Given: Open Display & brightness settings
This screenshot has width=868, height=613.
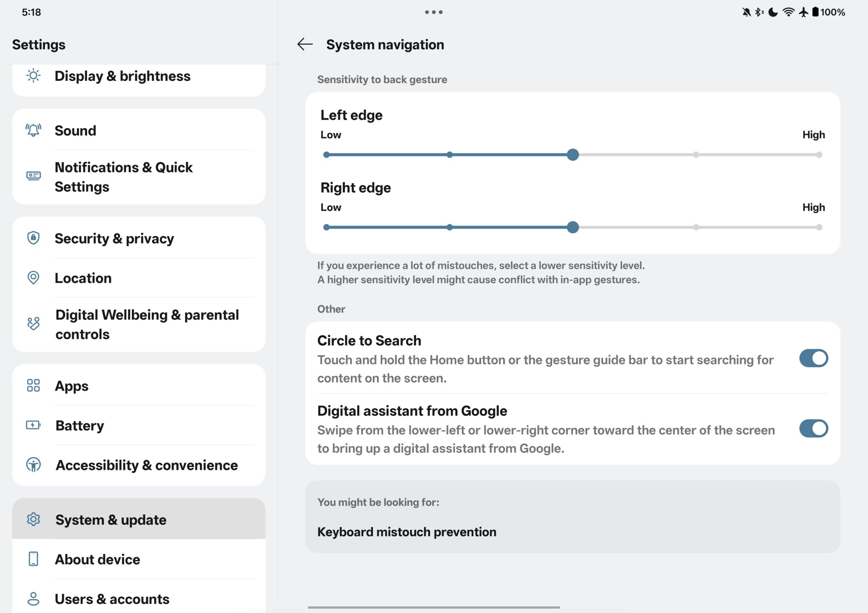Looking at the screenshot, I should click(122, 76).
